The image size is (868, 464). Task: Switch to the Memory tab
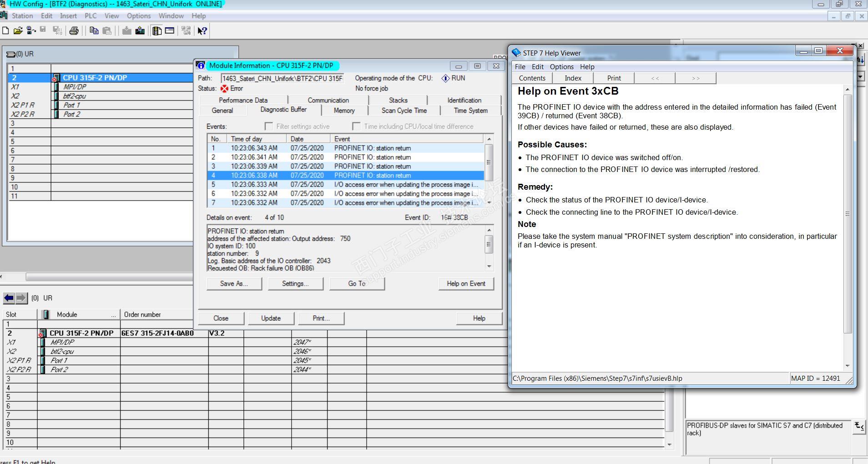(344, 111)
